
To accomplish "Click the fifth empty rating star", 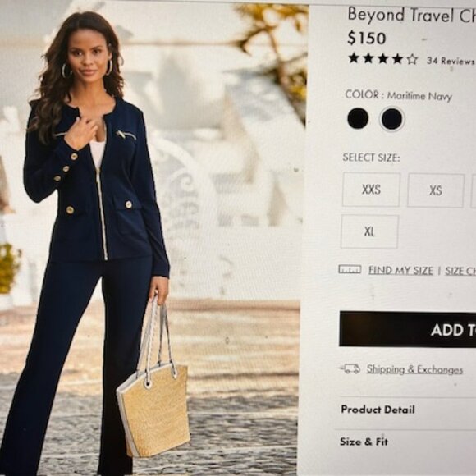I will pos(412,59).
